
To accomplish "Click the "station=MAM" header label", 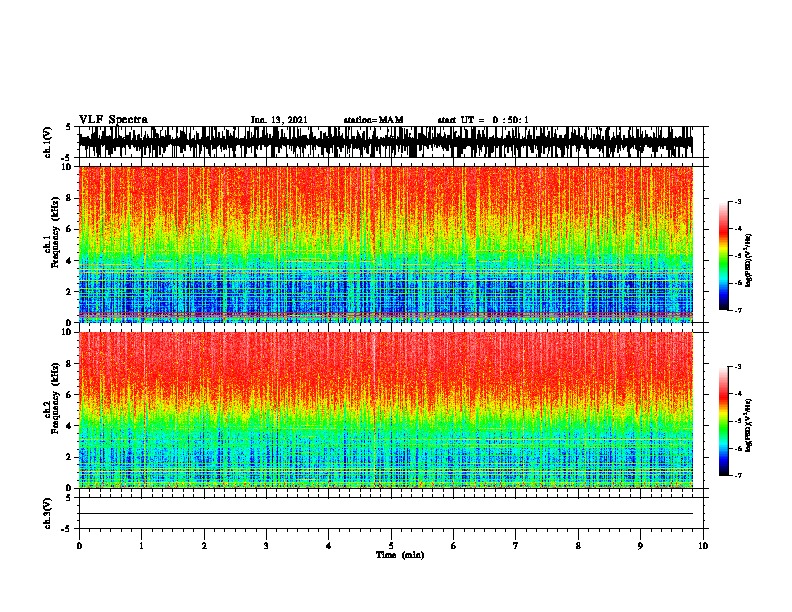I will 373,120.
